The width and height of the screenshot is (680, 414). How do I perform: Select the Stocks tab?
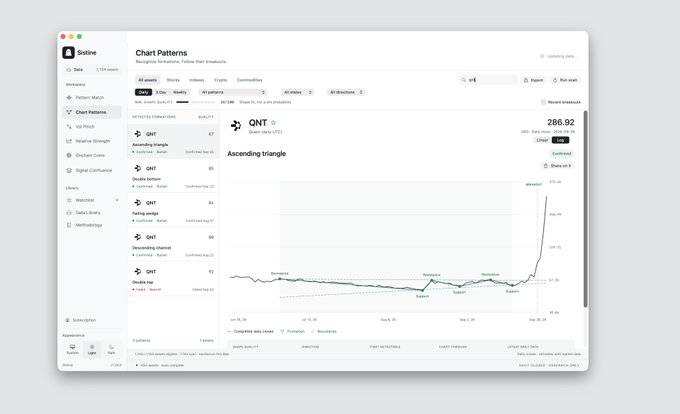(x=173, y=80)
